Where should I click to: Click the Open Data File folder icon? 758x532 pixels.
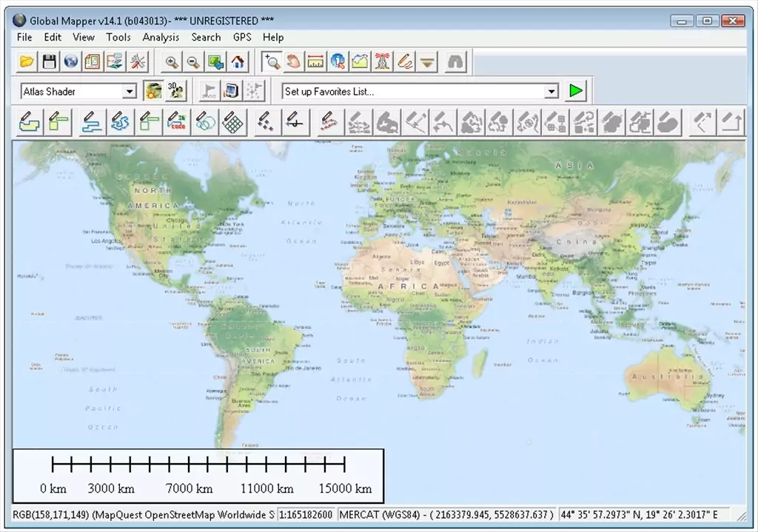[x=27, y=62]
